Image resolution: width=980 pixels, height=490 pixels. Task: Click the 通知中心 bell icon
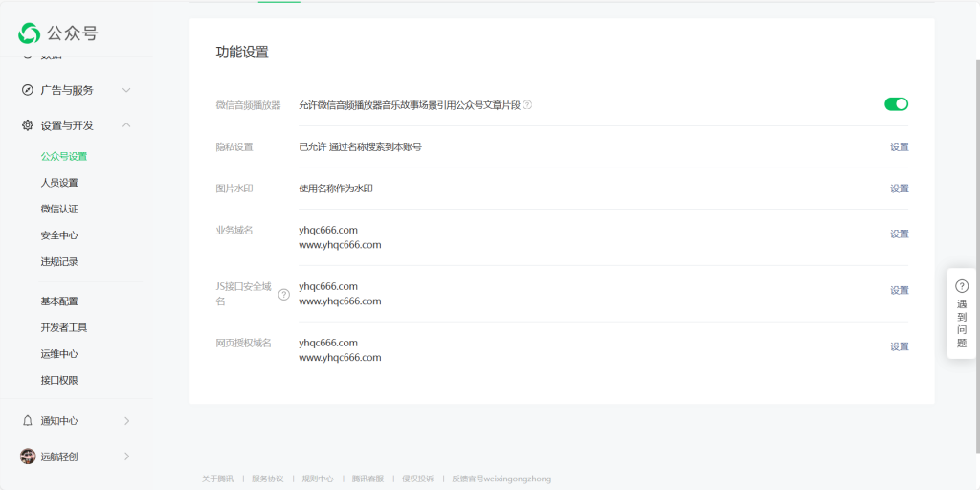point(28,421)
